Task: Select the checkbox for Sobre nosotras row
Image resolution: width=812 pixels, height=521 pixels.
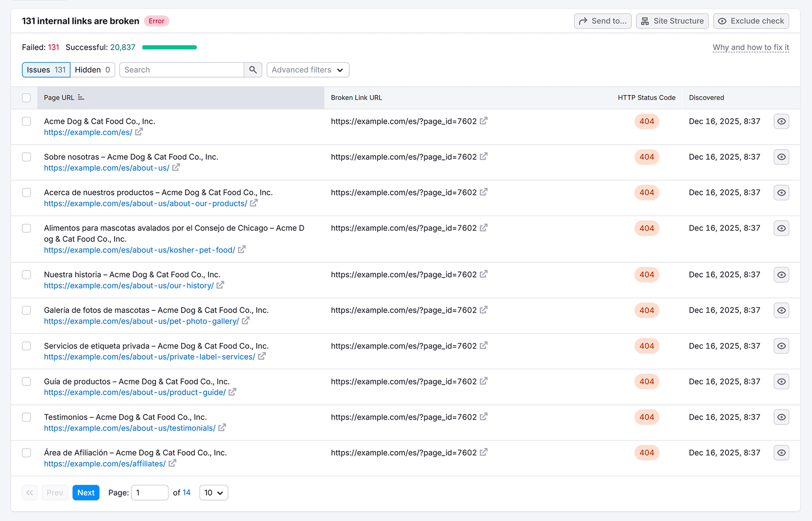Action: tap(26, 157)
